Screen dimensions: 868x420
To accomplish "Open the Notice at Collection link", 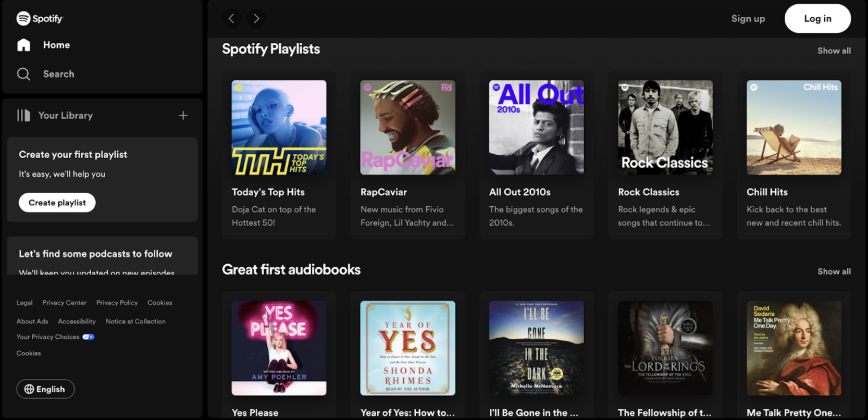I will click(x=135, y=322).
